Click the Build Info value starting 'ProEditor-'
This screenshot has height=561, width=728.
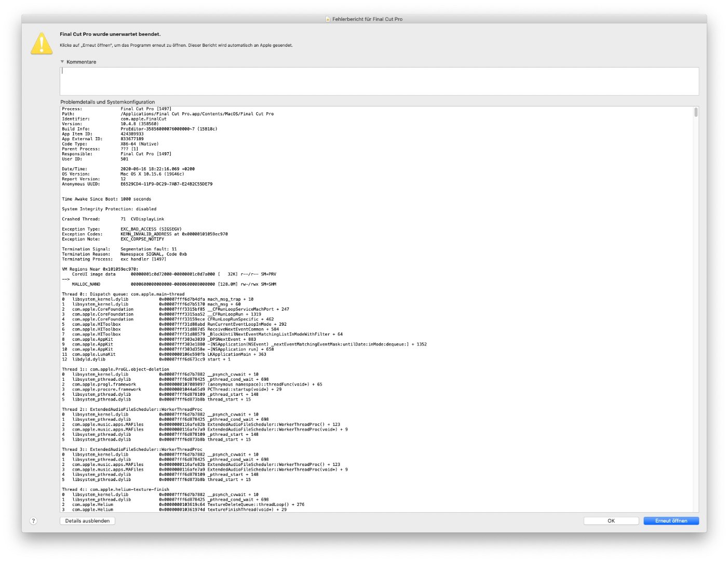point(169,129)
